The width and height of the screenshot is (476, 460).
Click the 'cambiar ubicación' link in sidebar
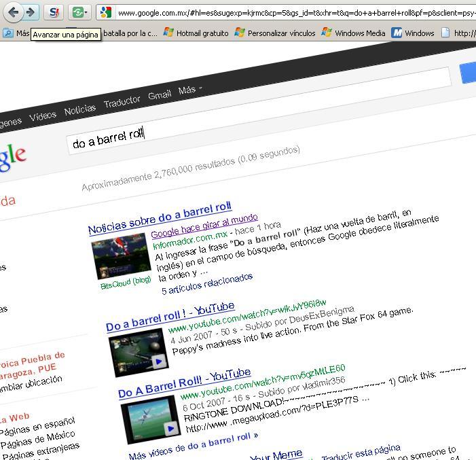point(31,385)
